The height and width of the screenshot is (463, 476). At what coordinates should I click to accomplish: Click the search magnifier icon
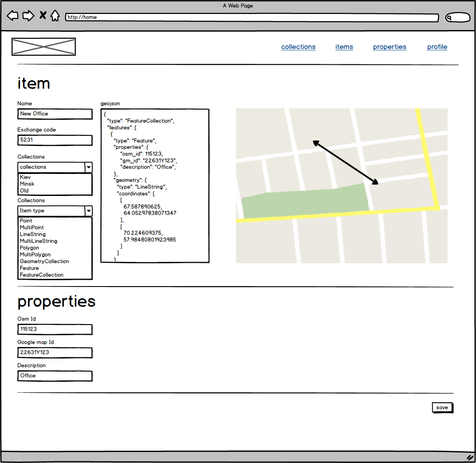[x=449, y=18]
